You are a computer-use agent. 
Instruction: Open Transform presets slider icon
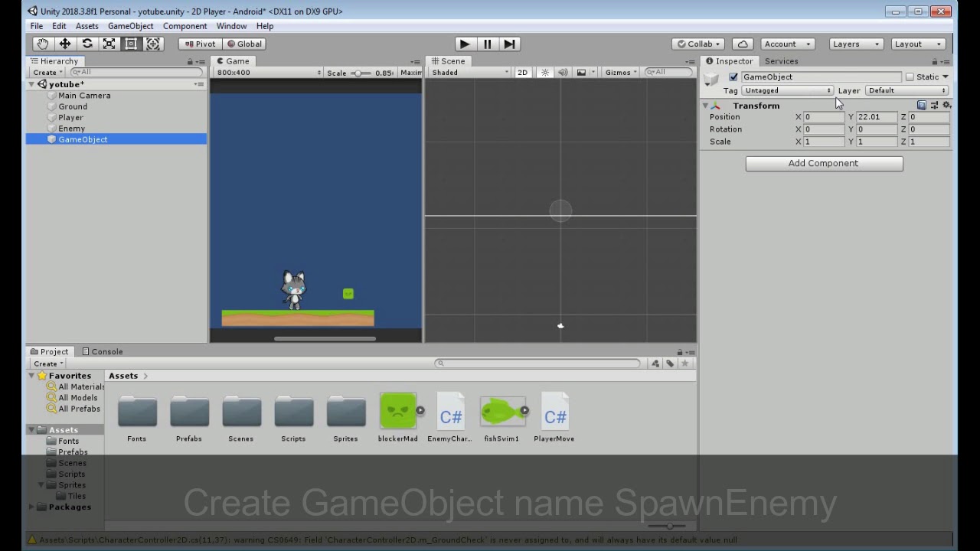pyautogui.click(x=934, y=106)
